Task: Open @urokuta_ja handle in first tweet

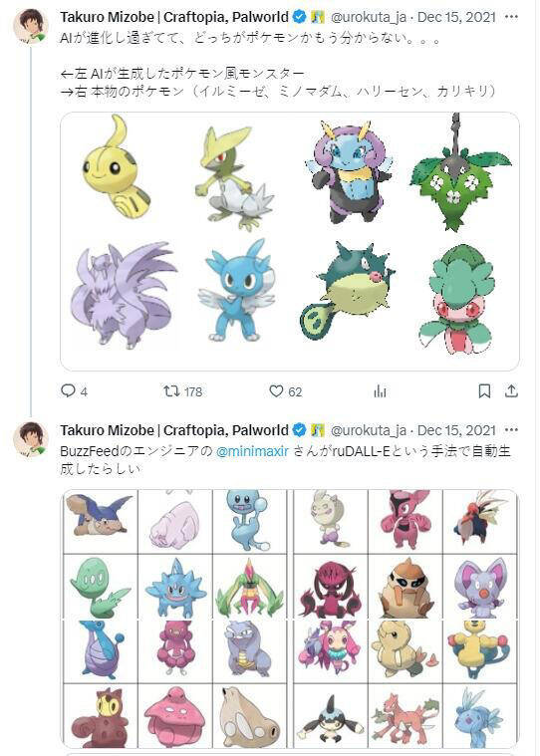Action: [369, 17]
